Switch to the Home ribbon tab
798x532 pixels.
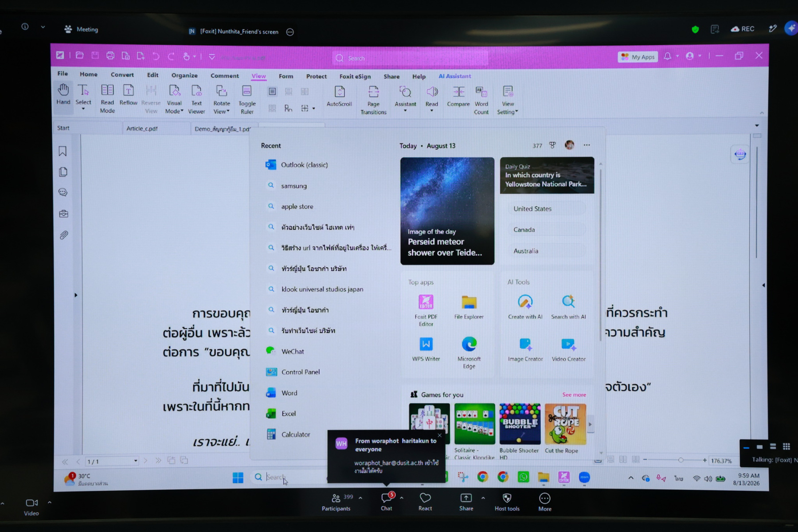(x=89, y=74)
